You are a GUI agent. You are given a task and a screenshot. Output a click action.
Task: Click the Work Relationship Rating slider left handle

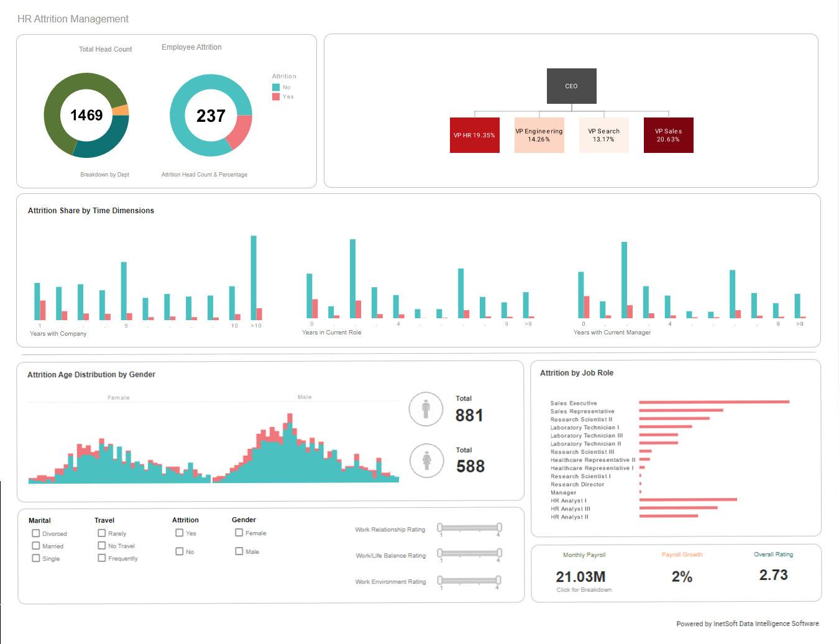[x=440, y=528]
